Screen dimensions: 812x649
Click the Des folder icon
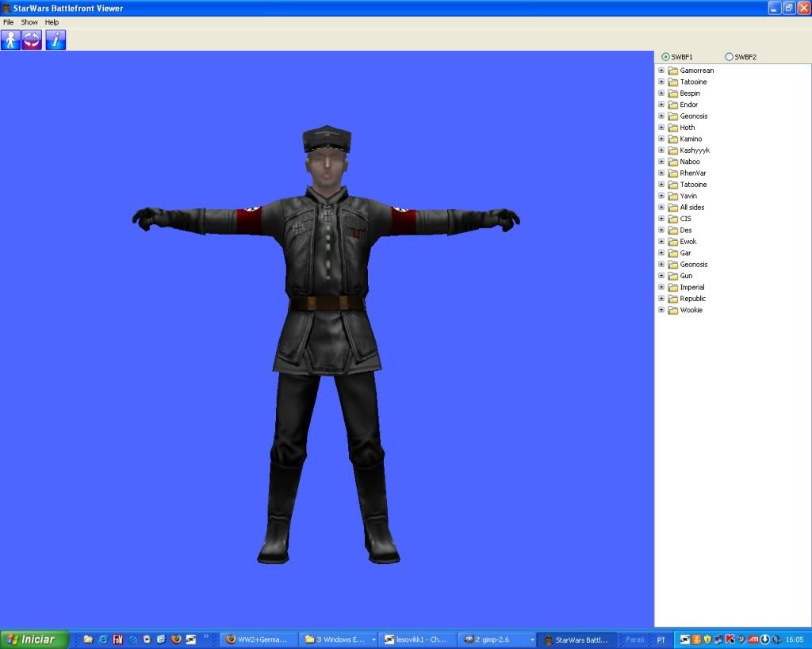tap(672, 231)
